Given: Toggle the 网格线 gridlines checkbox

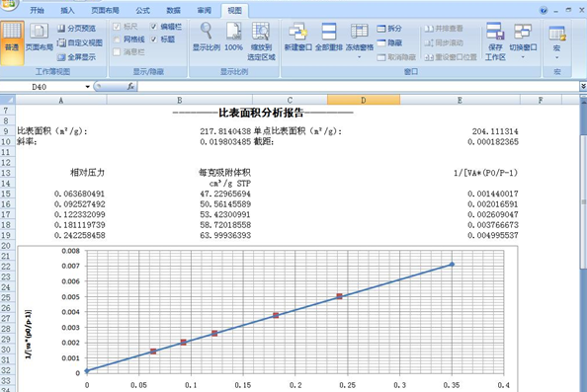Looking at the screenshot, I should tap(117, 39).
